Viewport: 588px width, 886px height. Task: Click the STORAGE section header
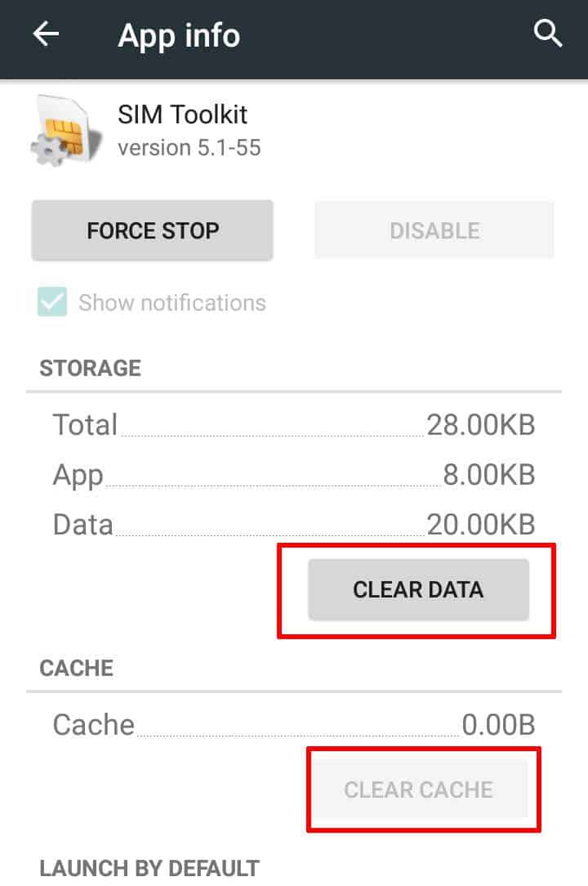click(x=90, y=369)
